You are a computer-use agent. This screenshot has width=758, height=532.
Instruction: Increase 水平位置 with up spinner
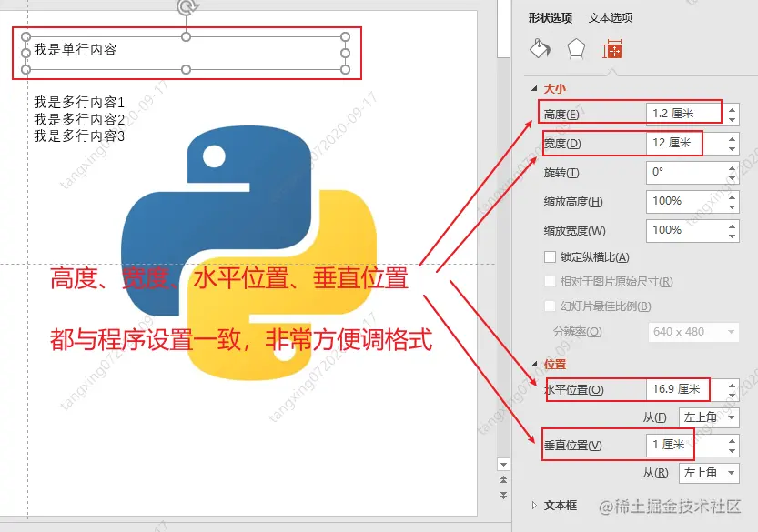click(732, 385)
